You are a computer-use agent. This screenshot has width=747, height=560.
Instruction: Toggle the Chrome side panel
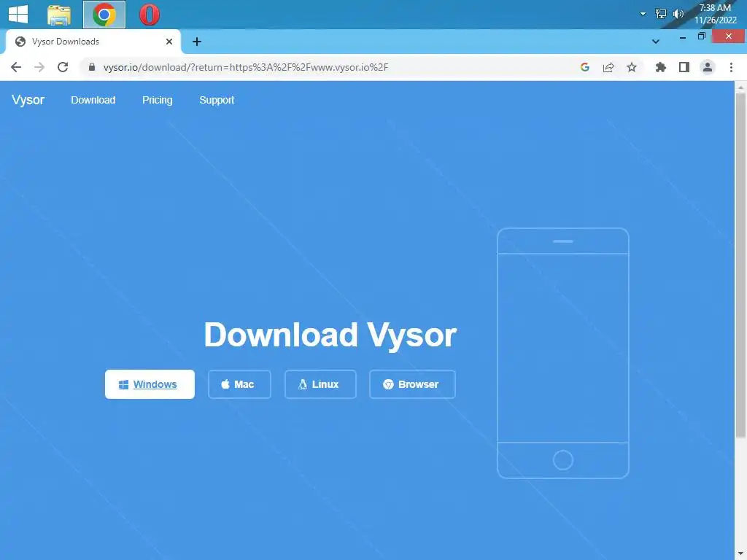(x=684, y=67)
